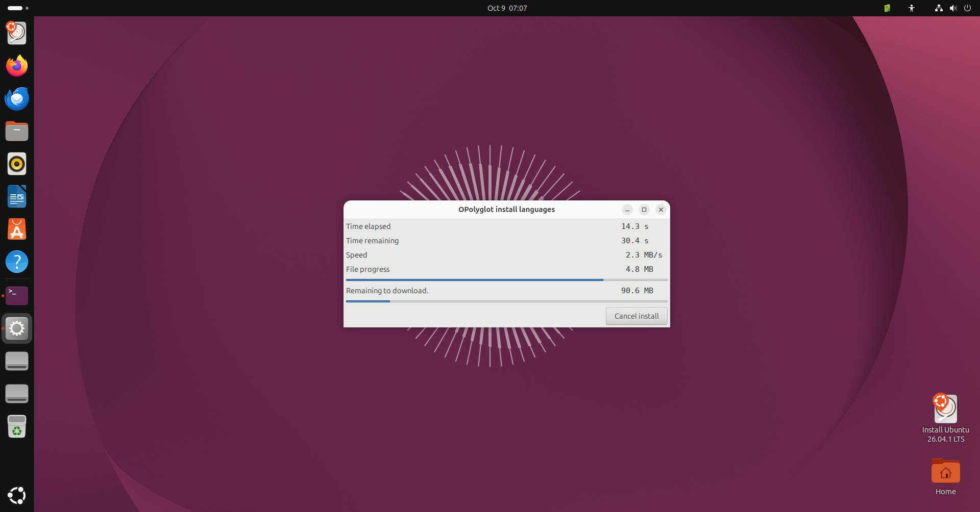Minimize the OPolyglot install languages window
This screenshot has height=512, width=980.
tap(627, 210)
